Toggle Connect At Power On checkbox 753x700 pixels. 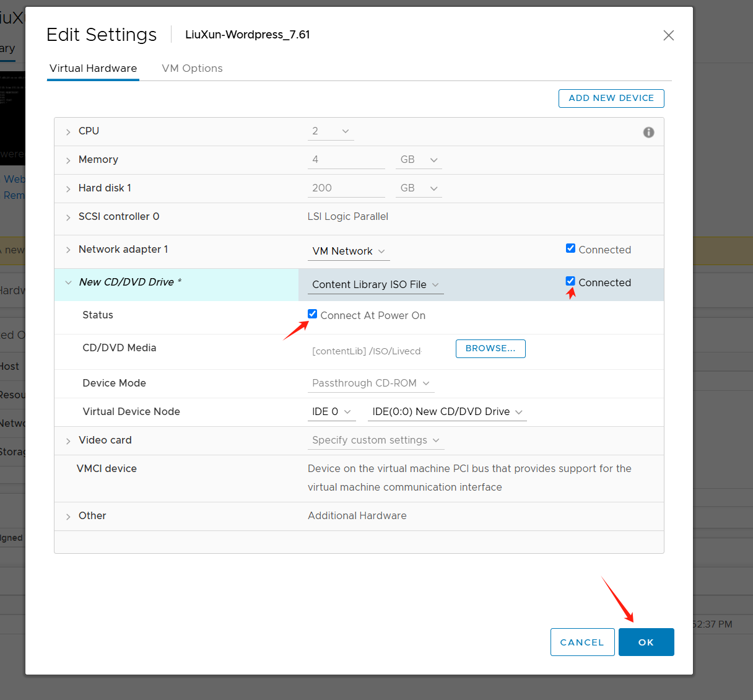(312, 314)
